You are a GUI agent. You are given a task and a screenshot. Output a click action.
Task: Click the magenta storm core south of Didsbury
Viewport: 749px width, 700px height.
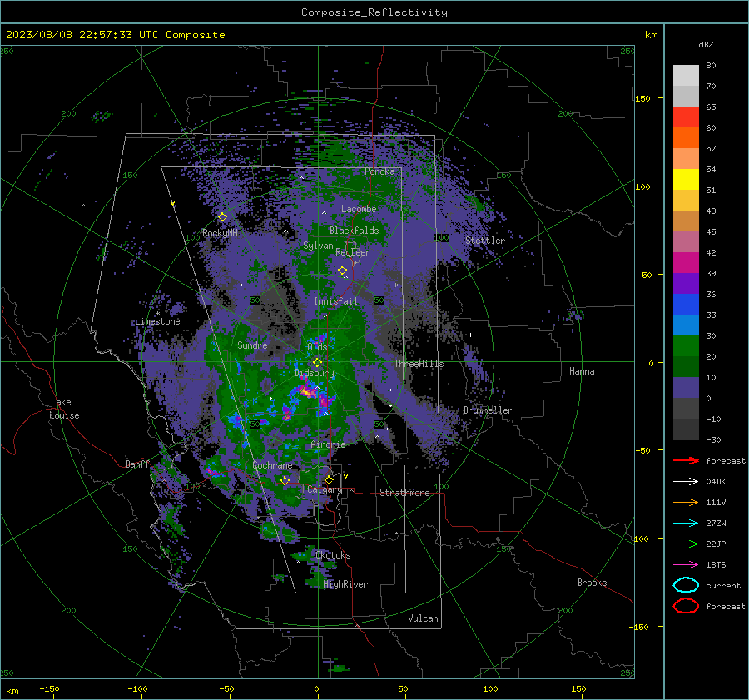pyautogui.click(x=308, y=392)
